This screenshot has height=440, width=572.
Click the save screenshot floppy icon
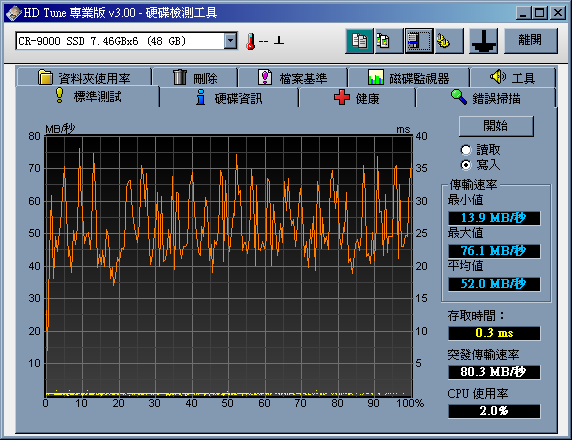pyautogui.click(x=419, y=41)
